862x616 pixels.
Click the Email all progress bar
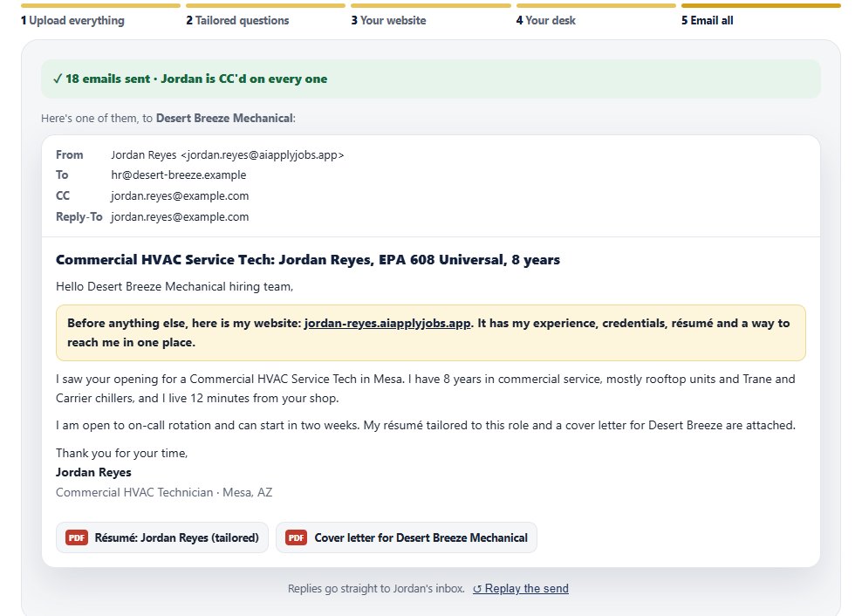point(761,5)
